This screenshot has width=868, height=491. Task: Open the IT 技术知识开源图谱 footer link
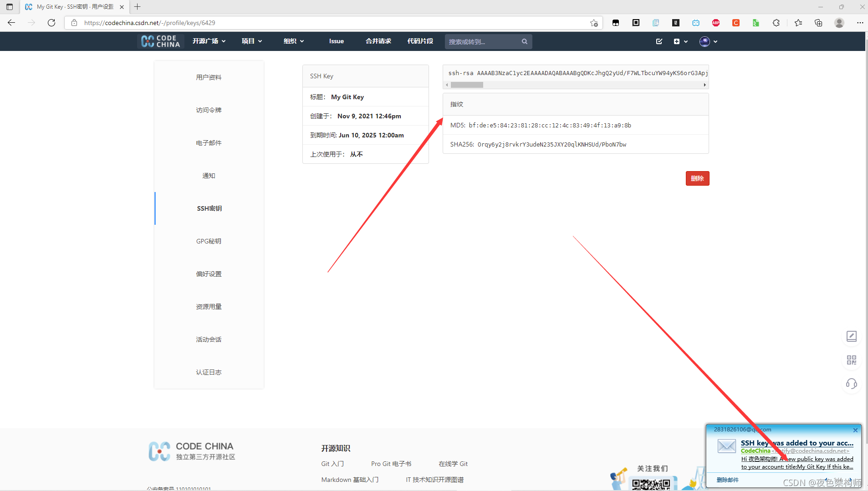pyautogui.click(x=434, y=480)
